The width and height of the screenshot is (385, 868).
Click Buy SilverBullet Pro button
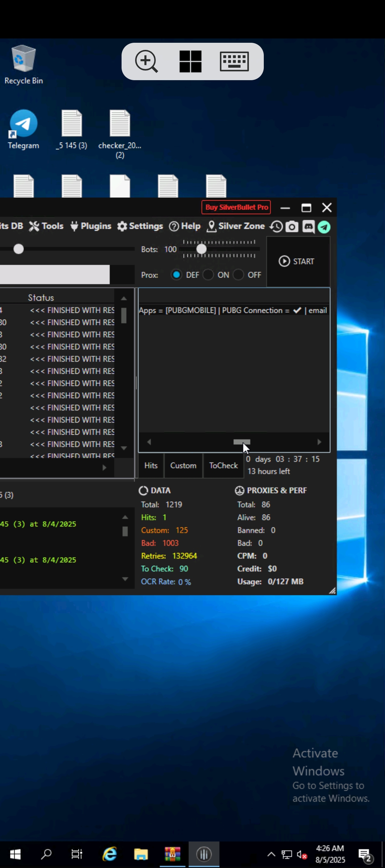point(236,207)
